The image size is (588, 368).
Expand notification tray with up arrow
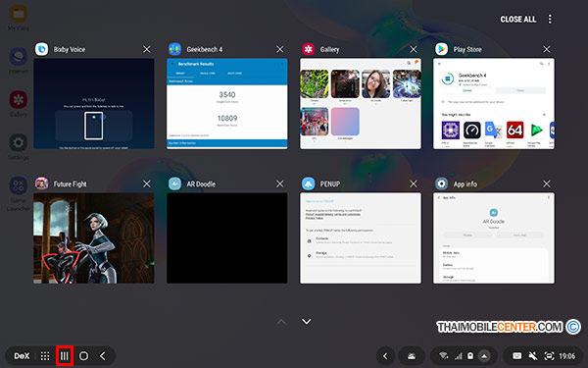pyautogui.click(x=484, y=355)
